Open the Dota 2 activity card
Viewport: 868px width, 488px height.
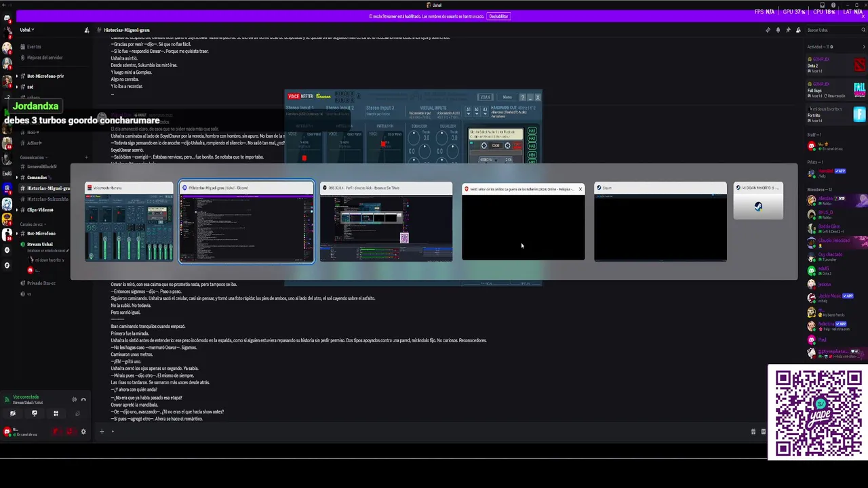[x=836, y=65]
